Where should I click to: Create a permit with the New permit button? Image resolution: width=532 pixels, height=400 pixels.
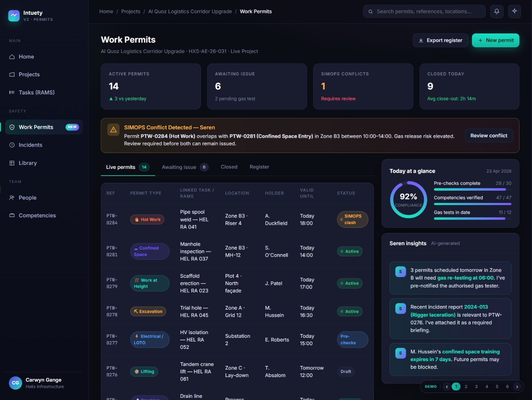[495, 40]
